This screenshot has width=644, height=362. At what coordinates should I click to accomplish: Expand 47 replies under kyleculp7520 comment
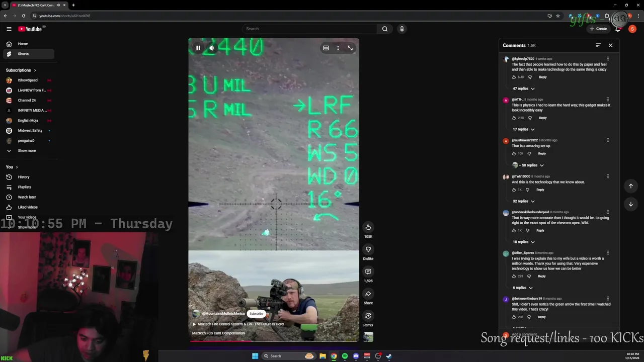[x=523, y=88]
